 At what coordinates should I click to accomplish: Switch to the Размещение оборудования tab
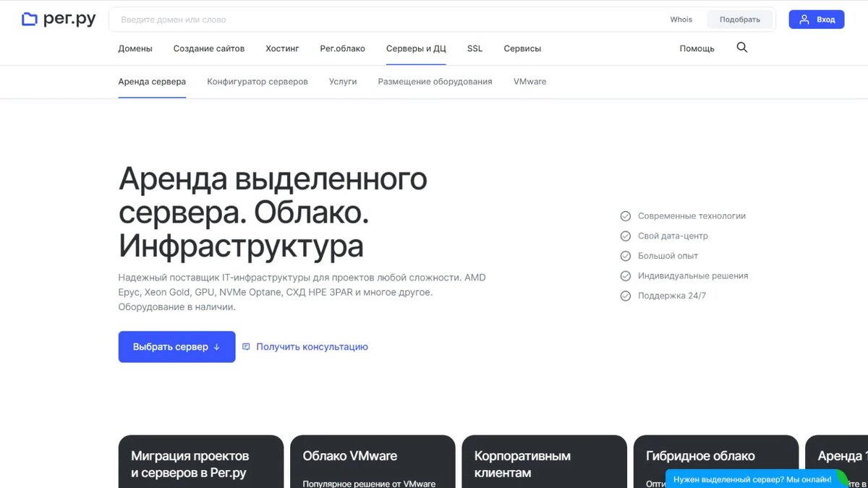(435, 82)
